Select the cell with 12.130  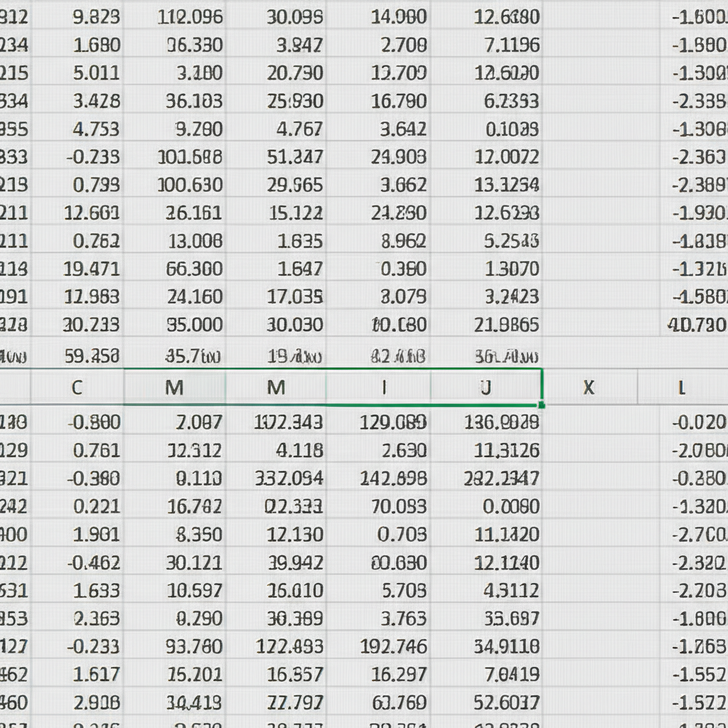[x=276, y=534]
